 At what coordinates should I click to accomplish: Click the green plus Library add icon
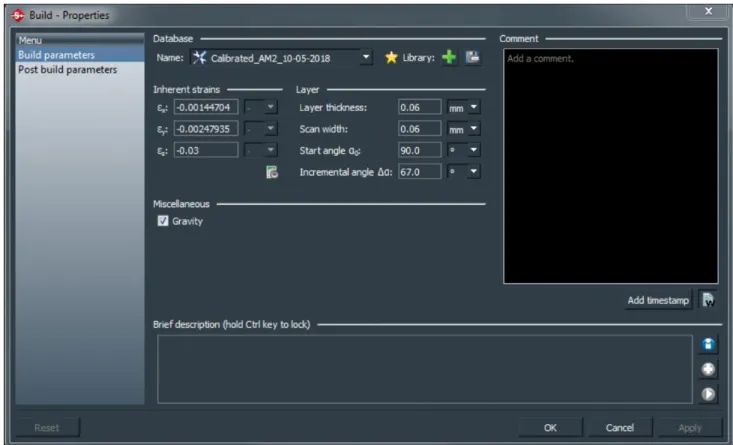449,57
